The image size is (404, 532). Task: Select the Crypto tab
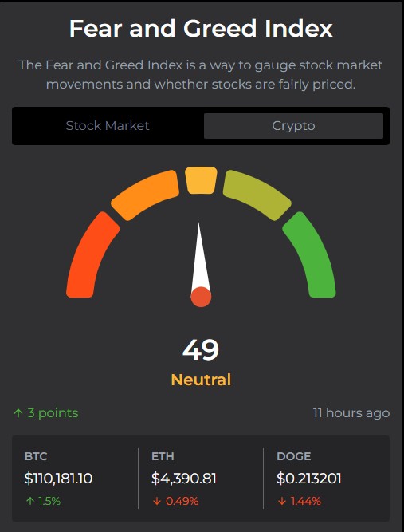pos(293,126)
